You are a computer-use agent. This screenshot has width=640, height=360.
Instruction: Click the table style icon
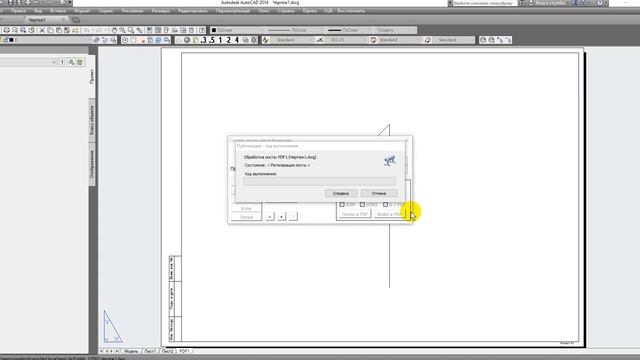coord(373,40)
